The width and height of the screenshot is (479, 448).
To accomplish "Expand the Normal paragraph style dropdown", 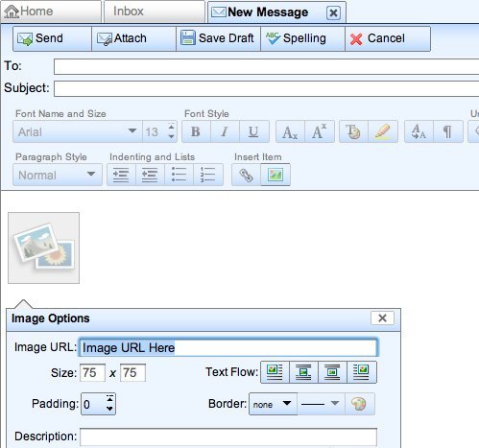I will click(58, 175).
